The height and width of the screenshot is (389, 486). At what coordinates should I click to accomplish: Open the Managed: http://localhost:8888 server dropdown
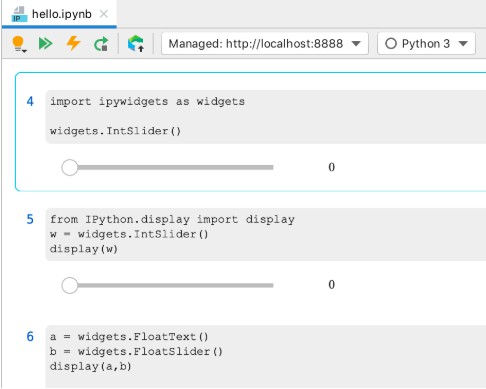click(x=265, y=43)
